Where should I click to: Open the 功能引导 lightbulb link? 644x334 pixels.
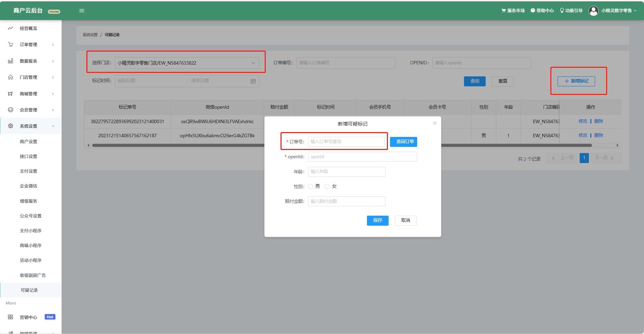click(571, 11)
